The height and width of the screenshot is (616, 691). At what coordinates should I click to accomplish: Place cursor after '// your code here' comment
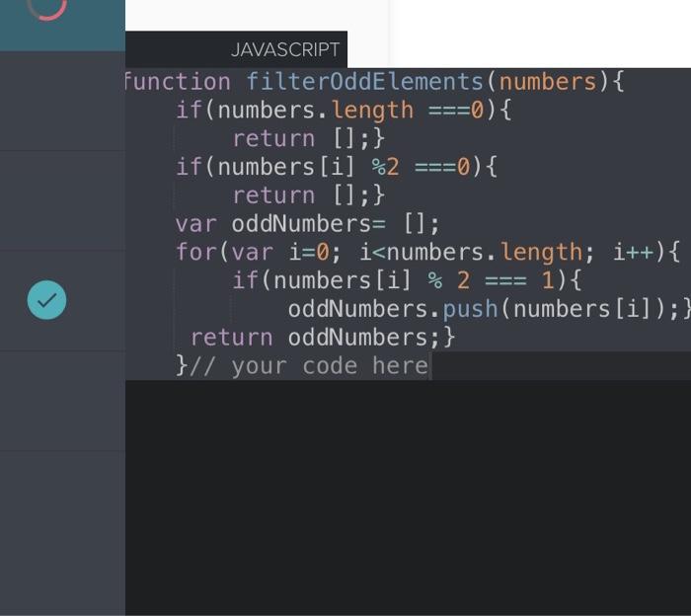[430, 366]
